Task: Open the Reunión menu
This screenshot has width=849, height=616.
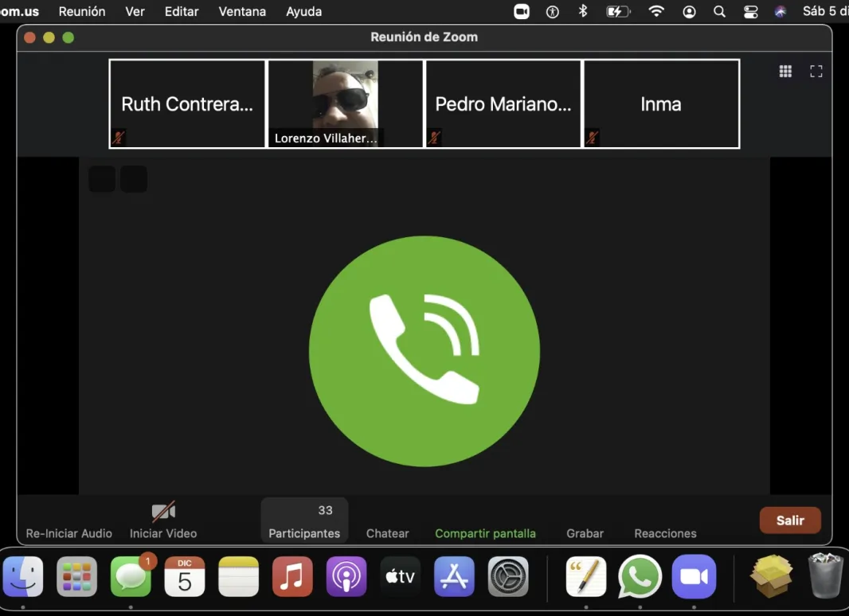Action: [x=82, y=11]
